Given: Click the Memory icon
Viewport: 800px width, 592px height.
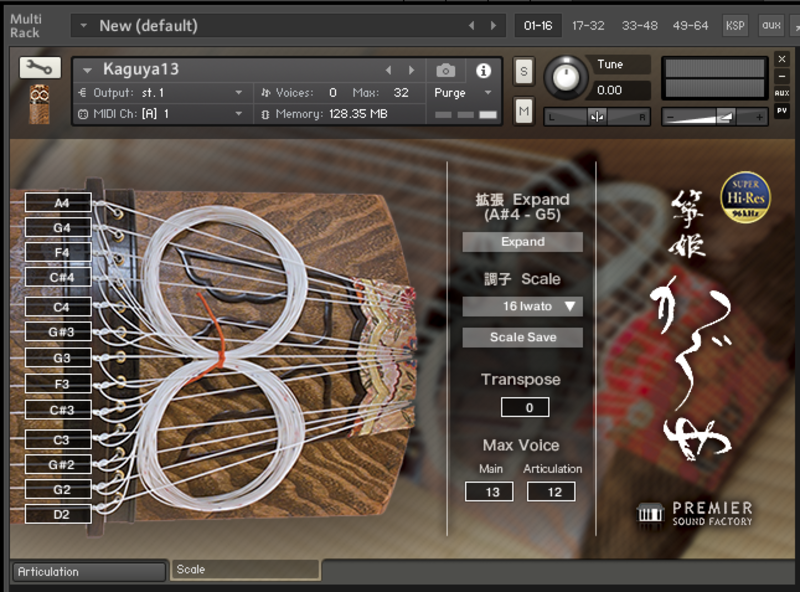Looking at the screenshot, I should (265, 114).
